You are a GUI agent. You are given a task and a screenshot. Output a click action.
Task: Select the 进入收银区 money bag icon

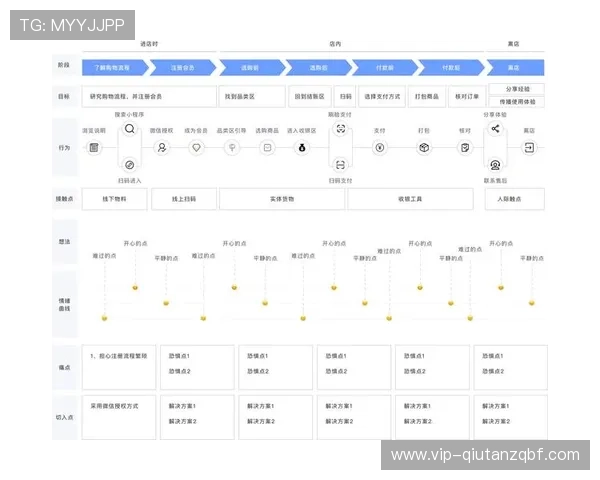[x=302, y=147]
